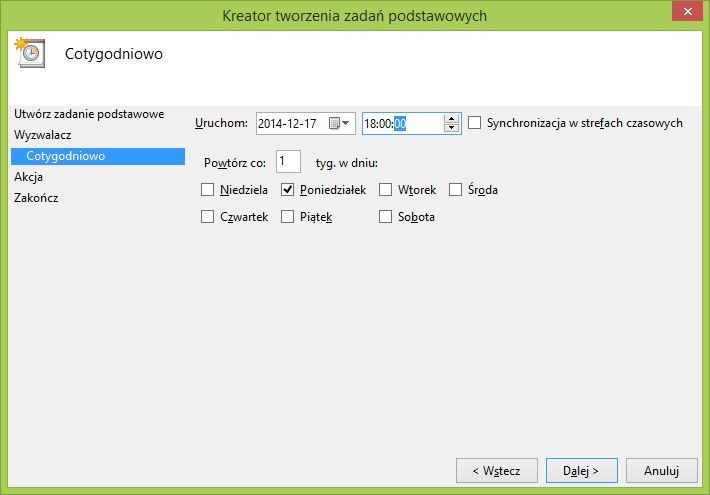Click the 'tyg. w dniu:' label

(x=347, y=163)
